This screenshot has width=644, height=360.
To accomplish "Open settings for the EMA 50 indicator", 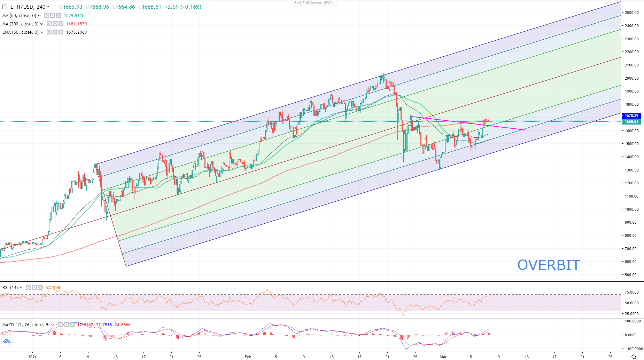I will 55,32.
